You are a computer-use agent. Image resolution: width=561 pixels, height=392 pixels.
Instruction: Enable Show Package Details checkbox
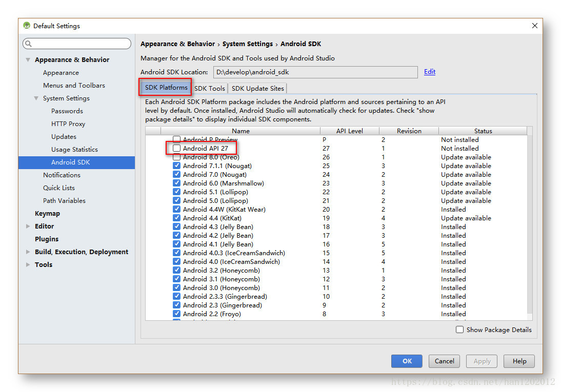[460, 329]
